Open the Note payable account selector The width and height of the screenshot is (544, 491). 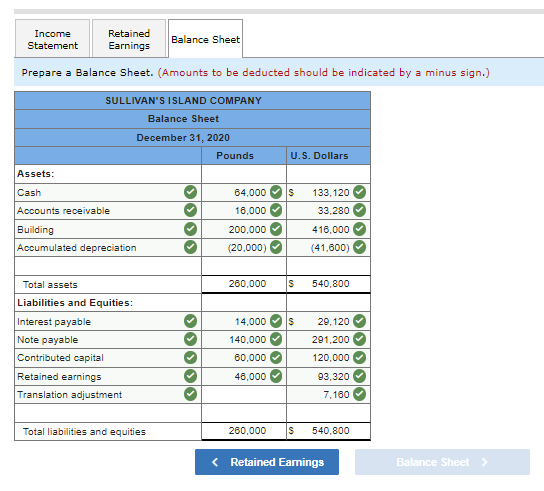pyautogui.click(x=108, y=339)
